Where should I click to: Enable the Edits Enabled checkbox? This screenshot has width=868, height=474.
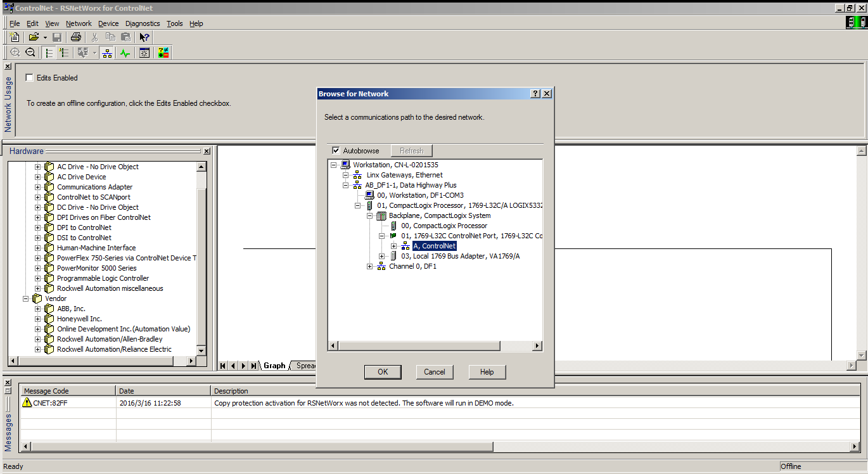29,78
